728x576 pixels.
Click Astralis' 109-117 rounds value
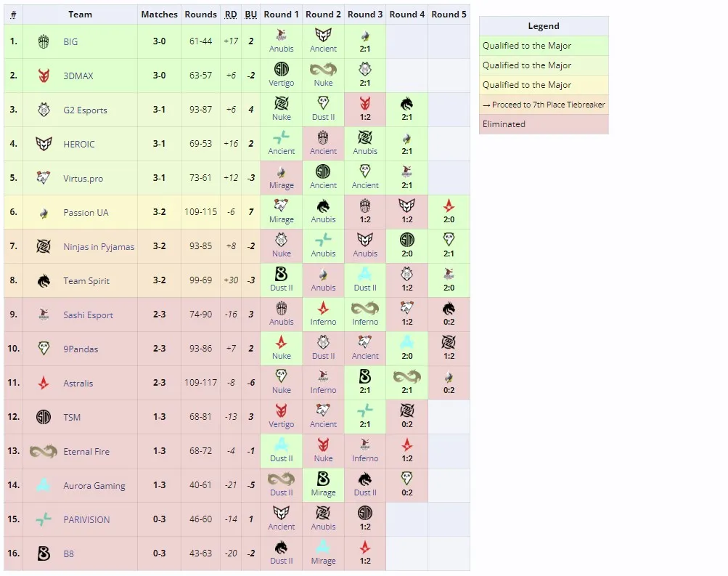(200, 383)
